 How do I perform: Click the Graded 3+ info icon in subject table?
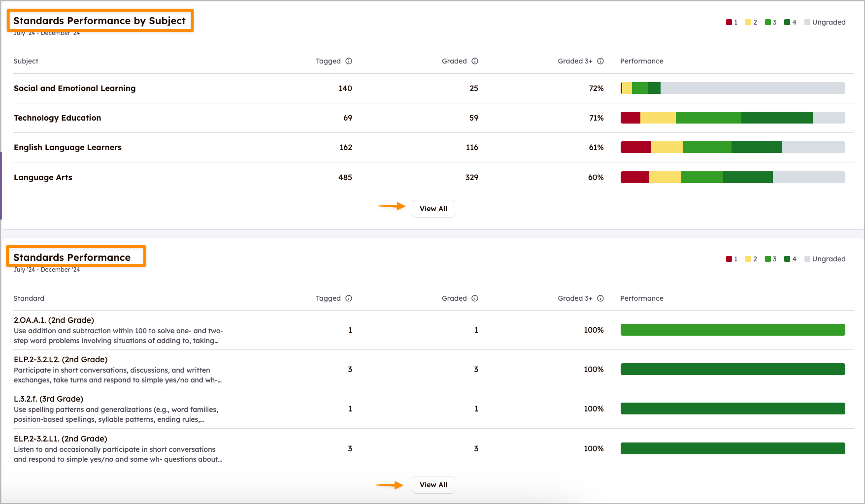coord(601,61)
